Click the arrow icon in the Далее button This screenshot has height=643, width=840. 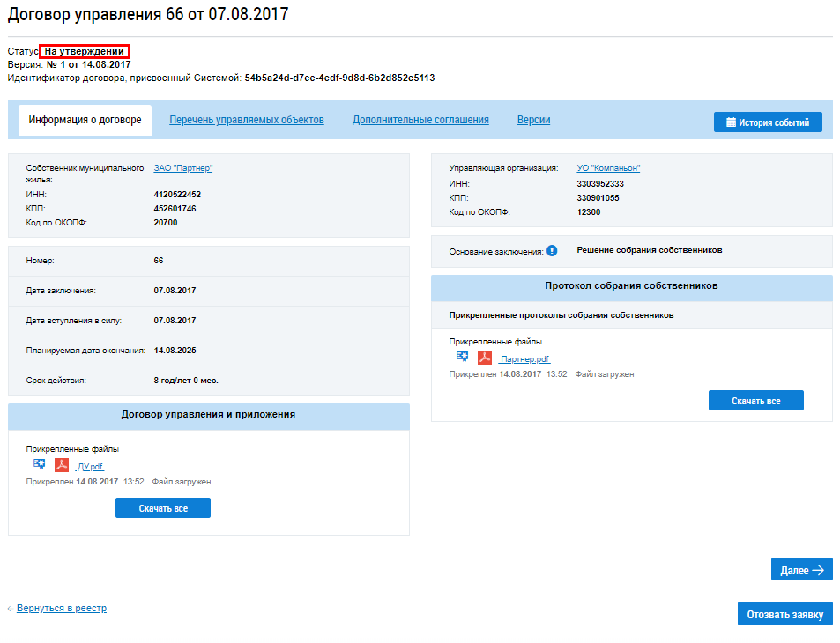tap(818, 570)
